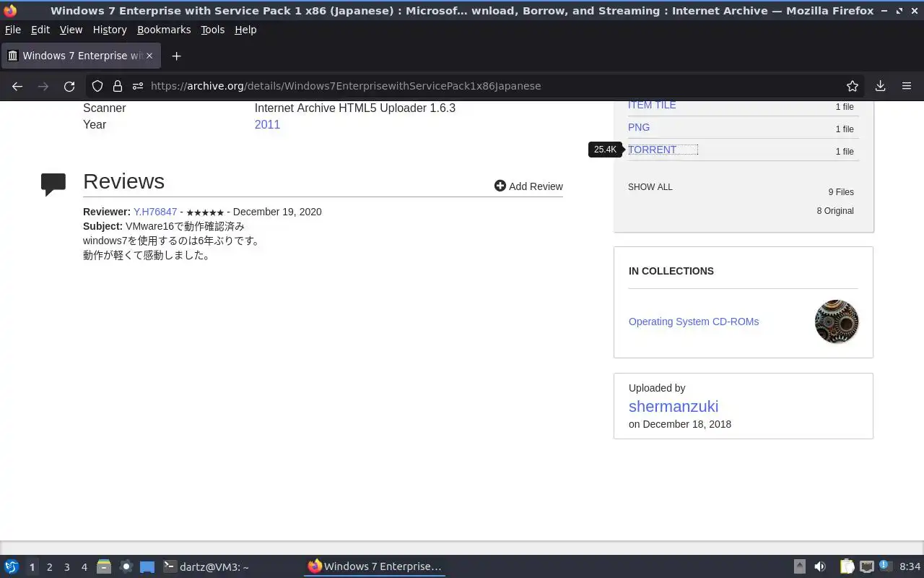Screen dimensions: 924x578
Task: Click the gears collection thumbnail
Action: (x=837, y=322)
